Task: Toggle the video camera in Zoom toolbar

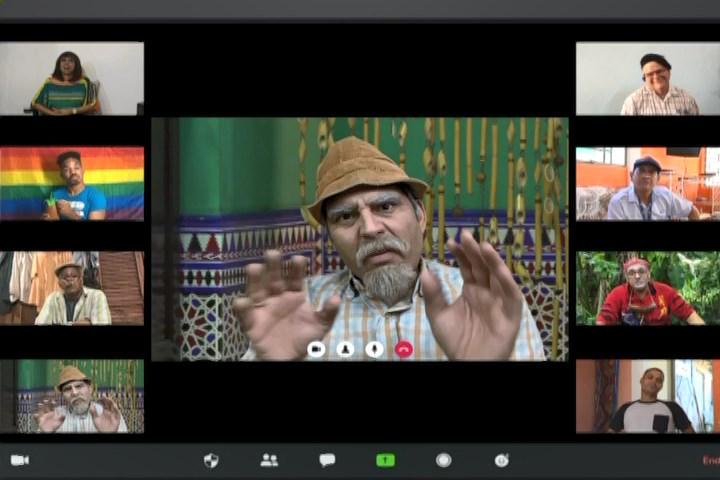Action: [x=20, y=460]
